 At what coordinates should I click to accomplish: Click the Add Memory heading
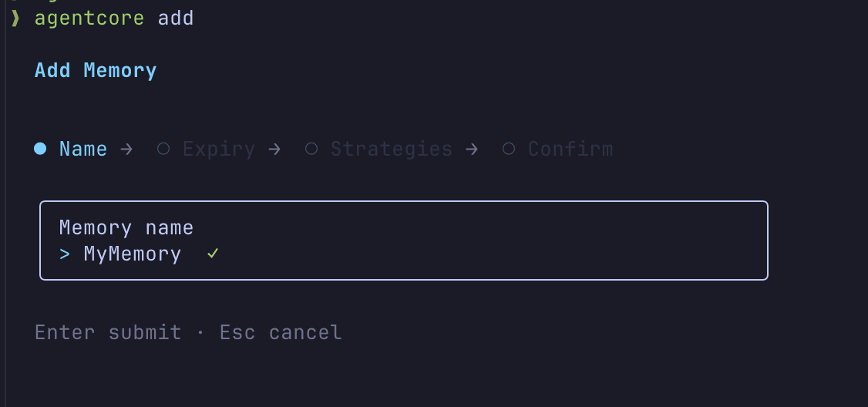pos(96,71)
